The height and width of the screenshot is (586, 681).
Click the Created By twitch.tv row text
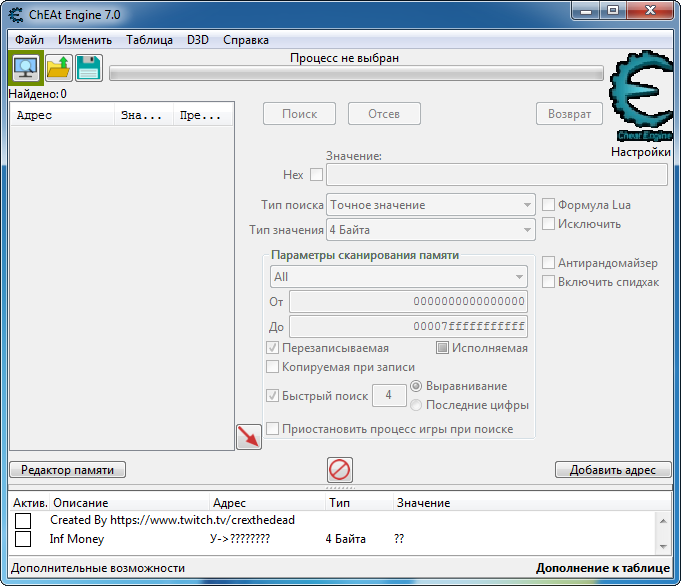click(172, 520)
